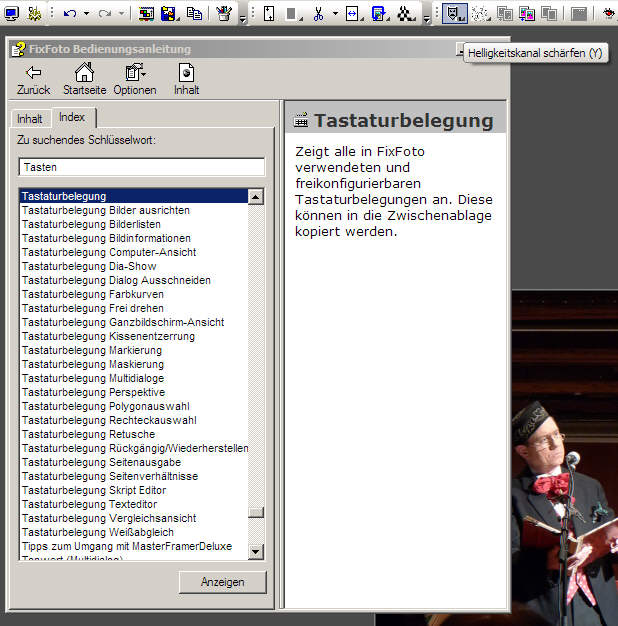Click the rotate page toolbar icon
618x626 pixels.
[269, 14]
